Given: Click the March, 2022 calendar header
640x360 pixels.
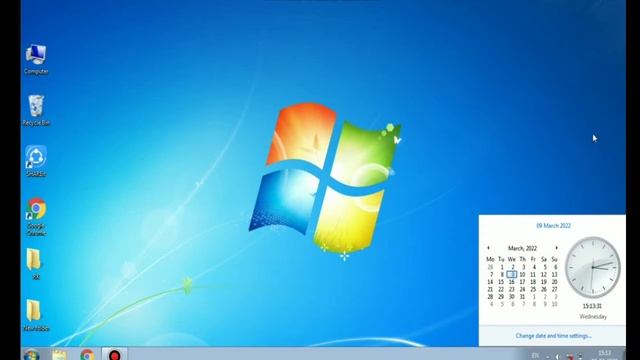Looking at the screenshot, I should [522, 248].
